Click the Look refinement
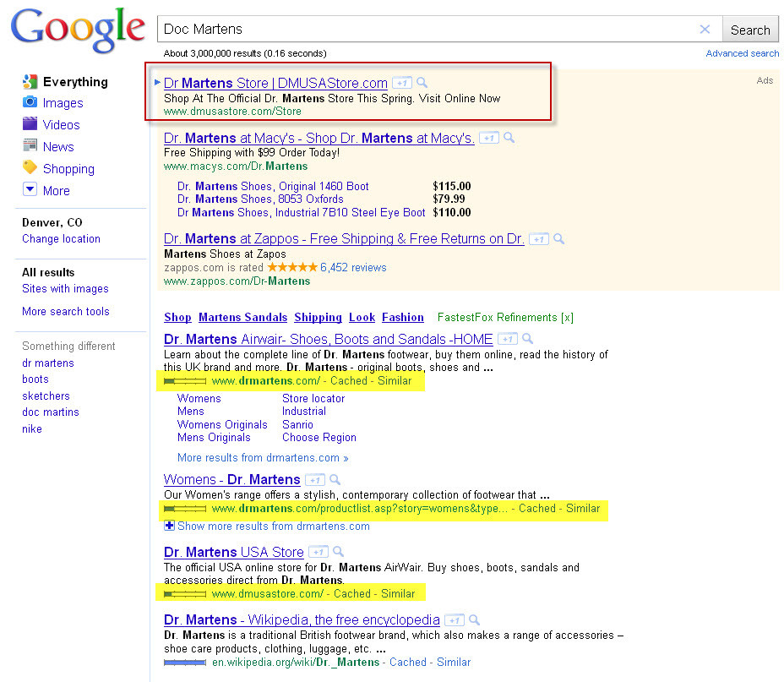This screenshot has width=784, height=682. click(362, 318)
